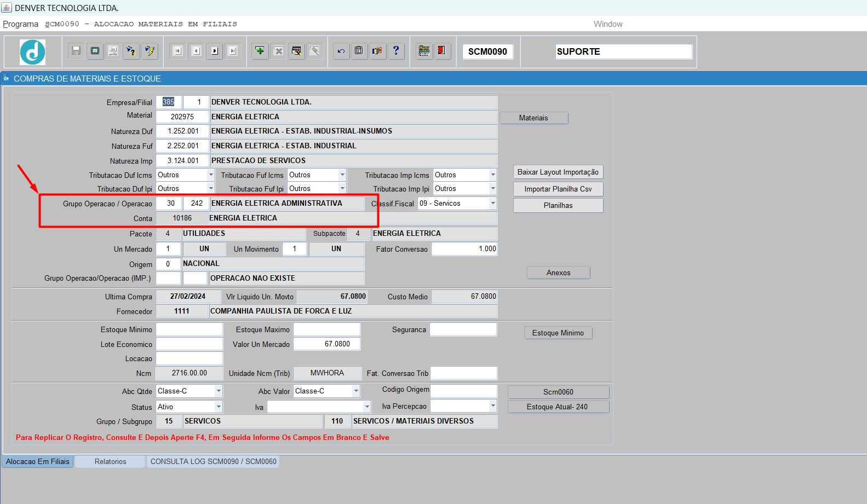Click the clipboard list icon
The height and width of the screenshot is (504, 867).
click(359, 51)
